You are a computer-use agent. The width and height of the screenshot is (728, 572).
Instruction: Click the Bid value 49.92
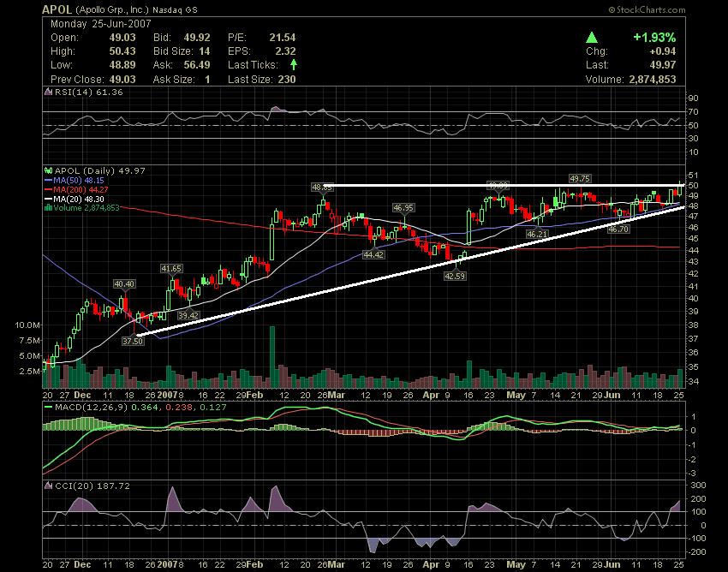[197, 38]
